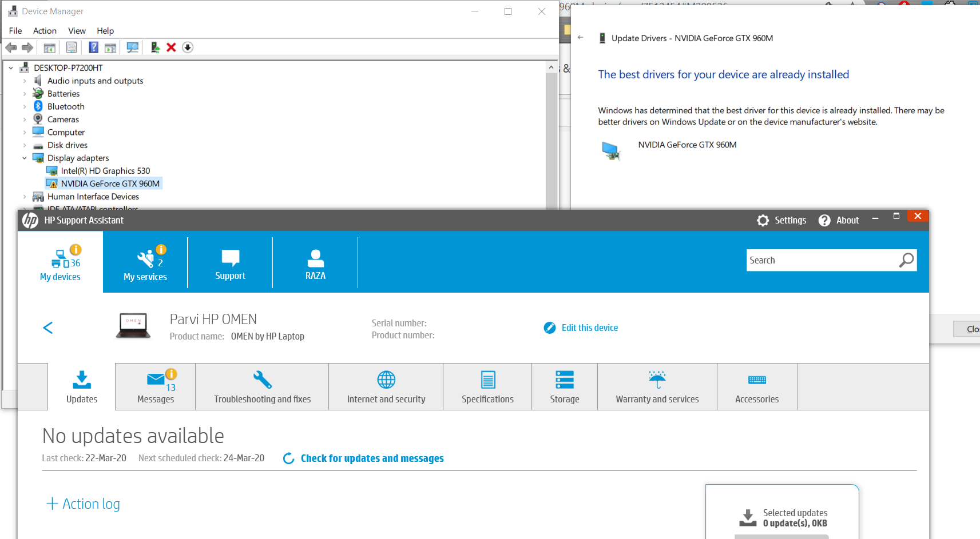Image resolution: width=980 pixels, height=539 pixels.
Task: Open Troubleshooting and fixes tab
Action: coord(262,387)
